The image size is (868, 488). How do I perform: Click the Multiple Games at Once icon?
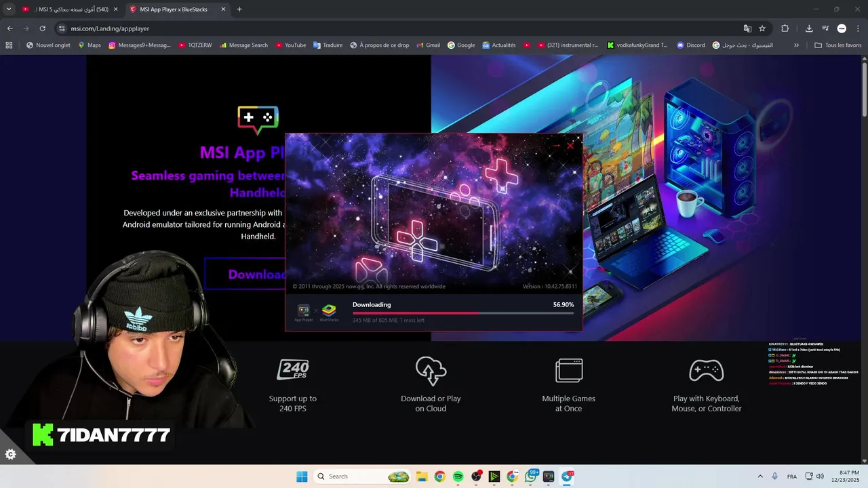[569, 371]
